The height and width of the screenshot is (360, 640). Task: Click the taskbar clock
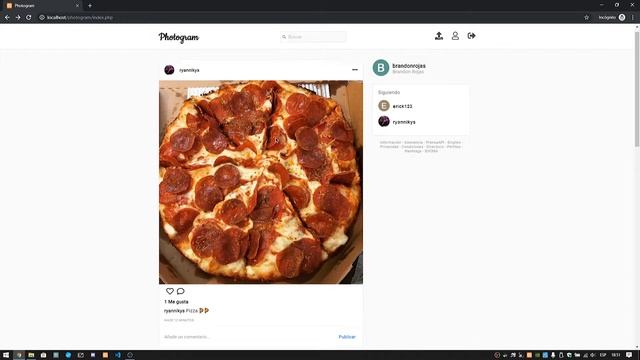[x=616, y=355]
